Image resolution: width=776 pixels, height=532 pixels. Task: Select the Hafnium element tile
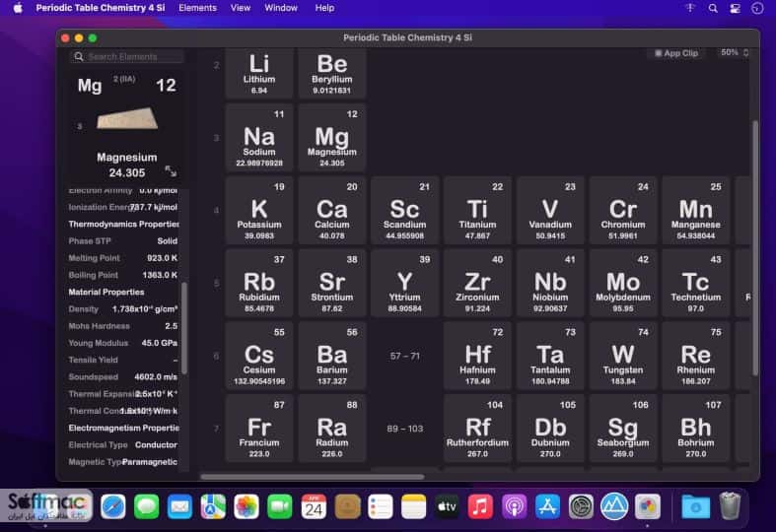pos(477,356)
